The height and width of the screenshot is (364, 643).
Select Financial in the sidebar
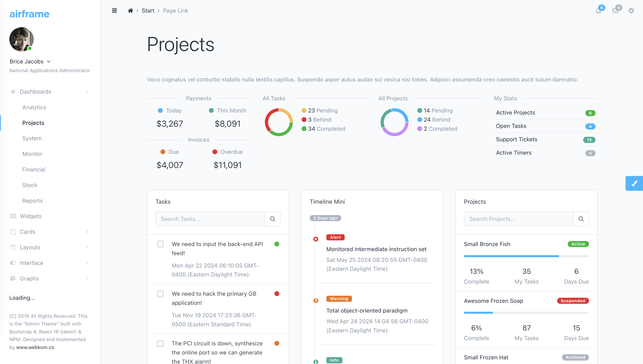coord(34,169)
